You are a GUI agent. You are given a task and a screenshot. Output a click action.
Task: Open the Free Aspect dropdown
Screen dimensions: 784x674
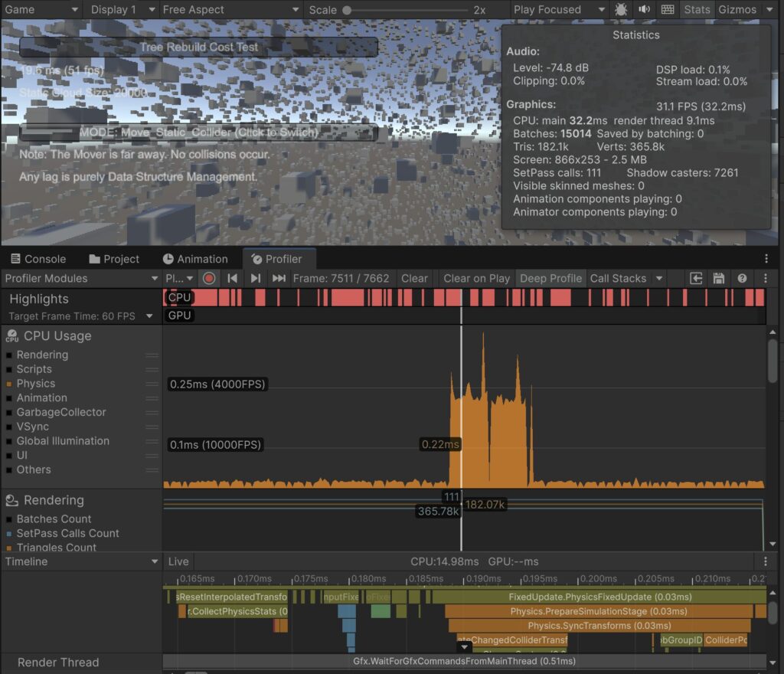[231, 10]
